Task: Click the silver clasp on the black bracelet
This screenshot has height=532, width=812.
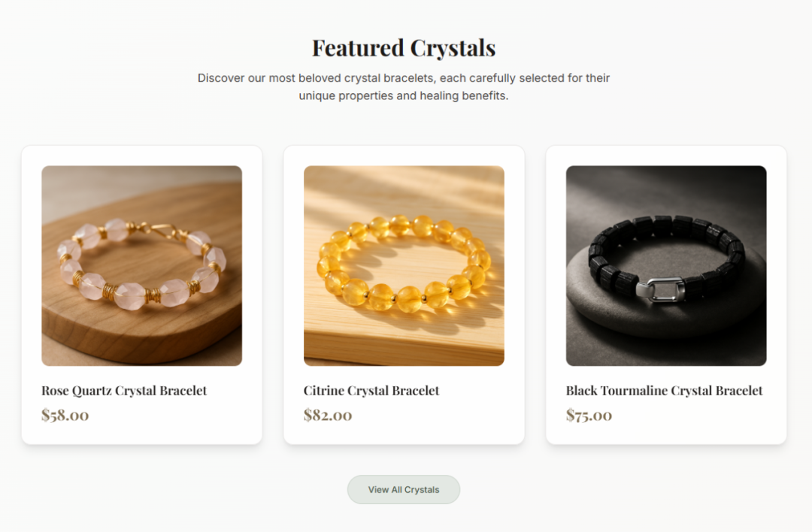Action: coord(662,290)
